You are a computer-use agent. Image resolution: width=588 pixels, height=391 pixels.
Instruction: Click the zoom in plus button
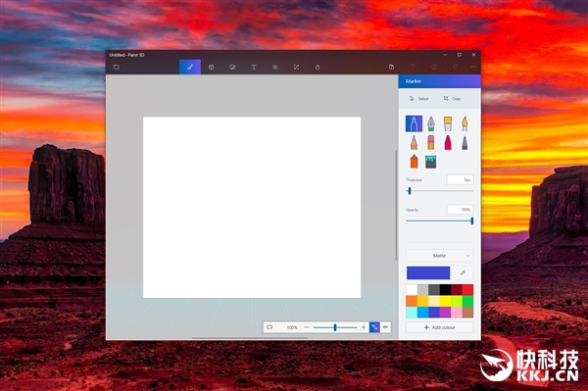point(364,327)
